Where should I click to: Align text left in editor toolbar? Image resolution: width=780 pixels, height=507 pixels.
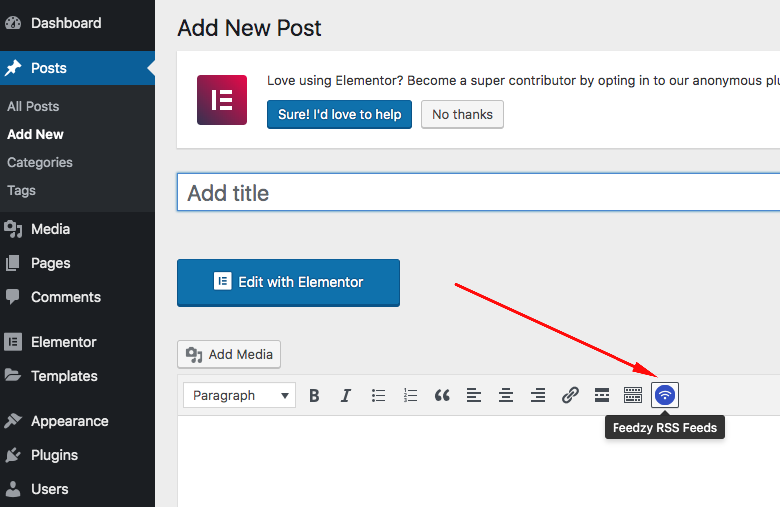tap(474, 396)
